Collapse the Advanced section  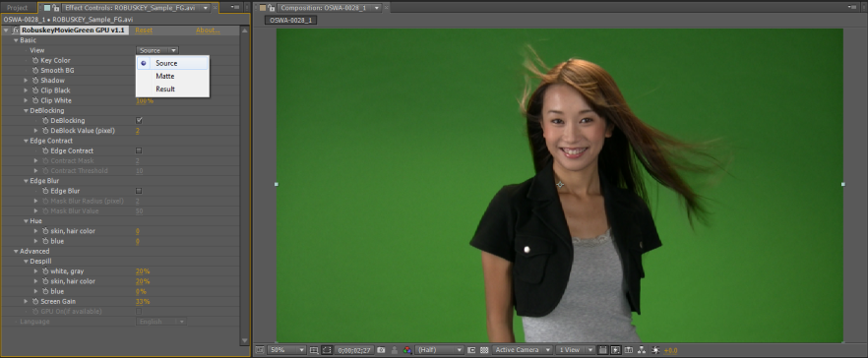click(16, 251)
